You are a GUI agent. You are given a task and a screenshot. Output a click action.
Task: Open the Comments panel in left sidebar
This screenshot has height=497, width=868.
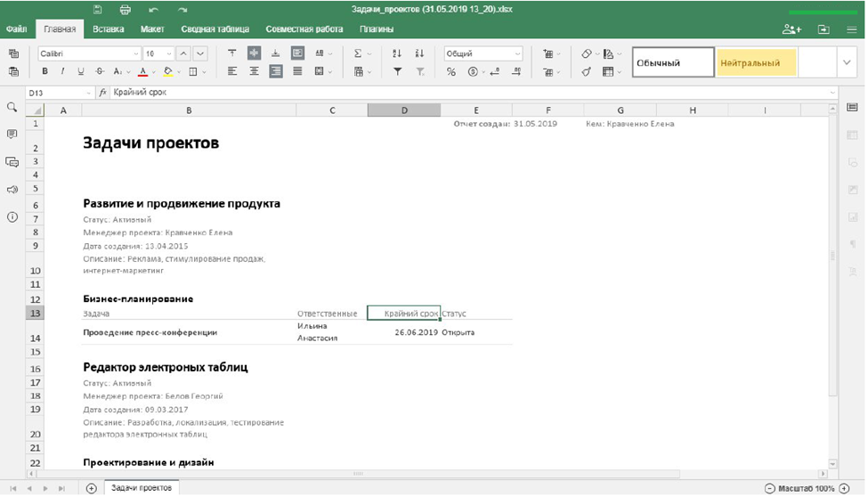pyautogui.click(x=12, y=134)
